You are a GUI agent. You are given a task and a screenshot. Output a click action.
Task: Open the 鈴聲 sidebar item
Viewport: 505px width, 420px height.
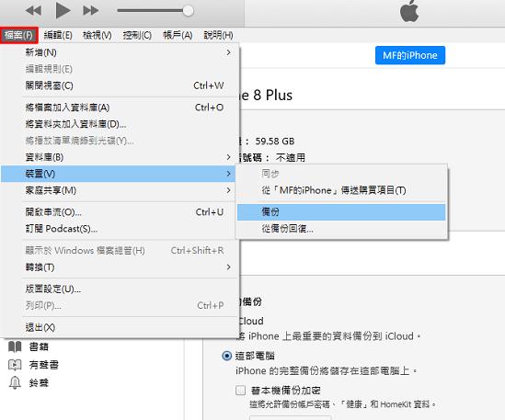(x=39, y=382)
